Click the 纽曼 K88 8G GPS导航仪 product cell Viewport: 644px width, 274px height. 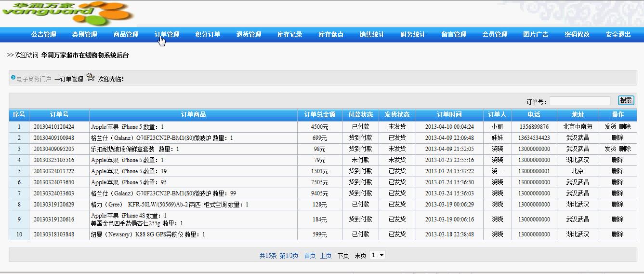pos(193,234)
